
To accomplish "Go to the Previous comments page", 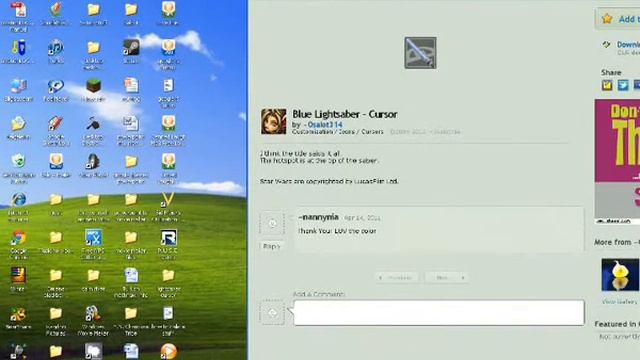I will pyautogui.click(x=397, y=278).
